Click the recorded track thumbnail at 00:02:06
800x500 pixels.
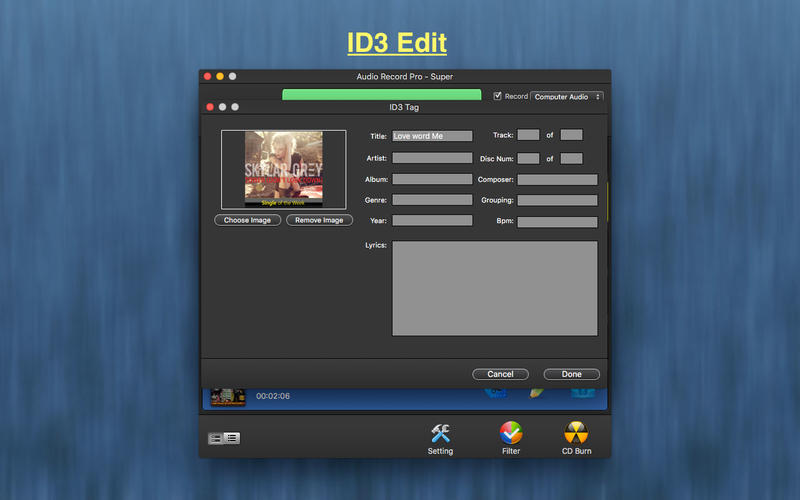tap(228, 397)
